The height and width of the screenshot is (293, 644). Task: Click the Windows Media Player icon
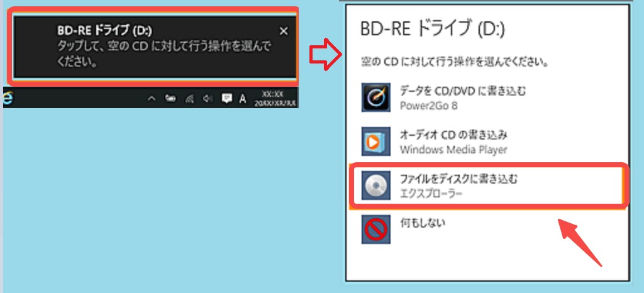[x=375, y=141]
